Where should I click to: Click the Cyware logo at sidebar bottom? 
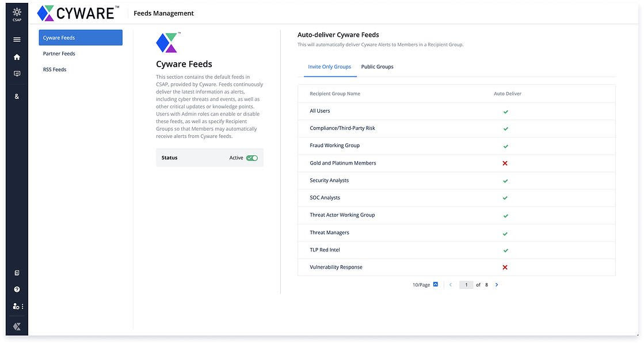click(x=17, y=326)
